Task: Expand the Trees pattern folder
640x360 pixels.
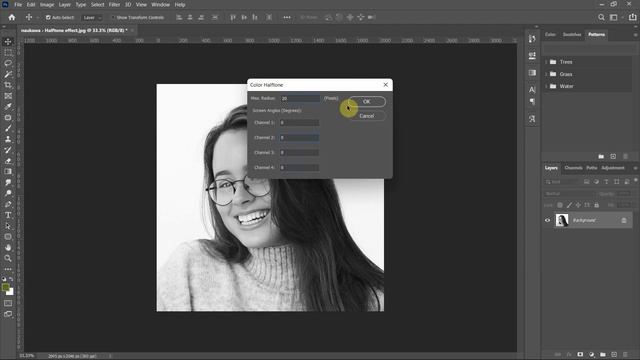Action: pyautogui.click(x=546, y=62)
